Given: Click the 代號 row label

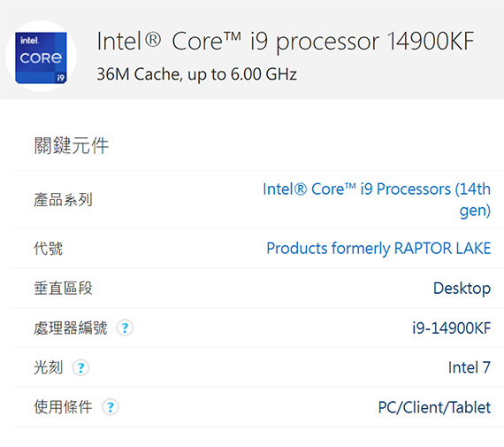Looking at the screenshot, I should pos(49,249).
